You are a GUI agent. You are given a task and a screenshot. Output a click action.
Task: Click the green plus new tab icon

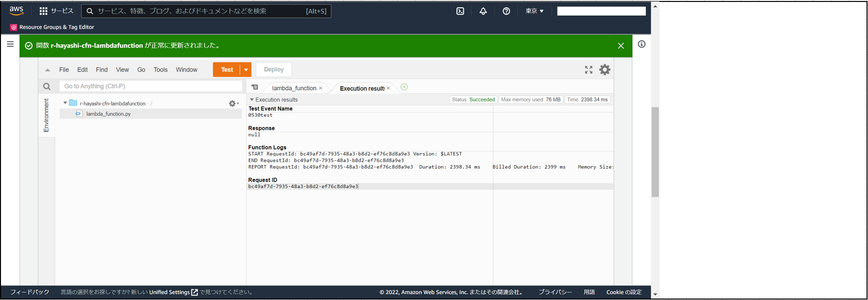click(404, 87)
